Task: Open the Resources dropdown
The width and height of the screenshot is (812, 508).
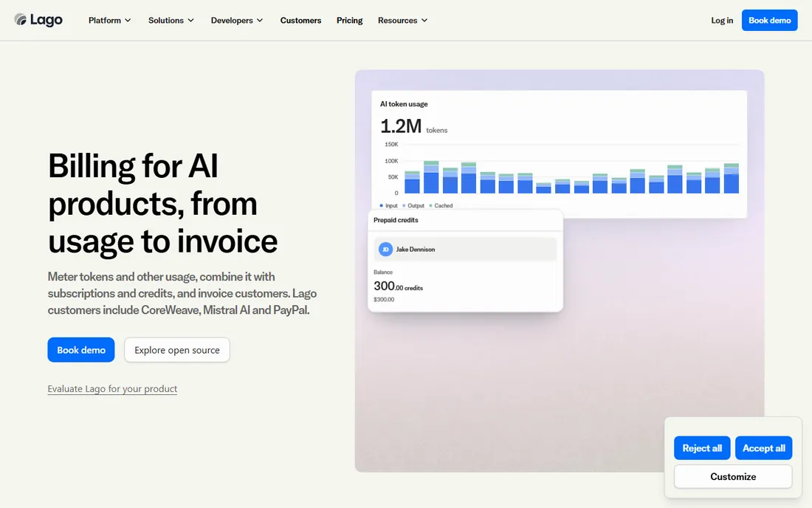Action: click(x=402, y=20)
